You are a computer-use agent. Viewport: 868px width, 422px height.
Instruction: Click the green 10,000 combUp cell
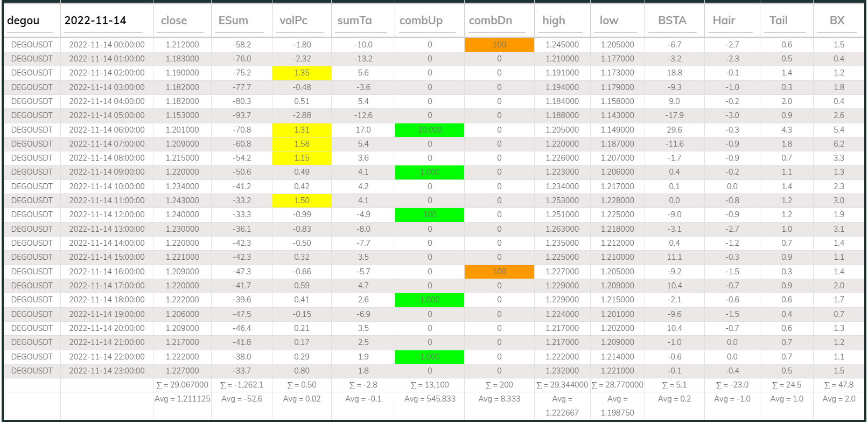point(429,130)
